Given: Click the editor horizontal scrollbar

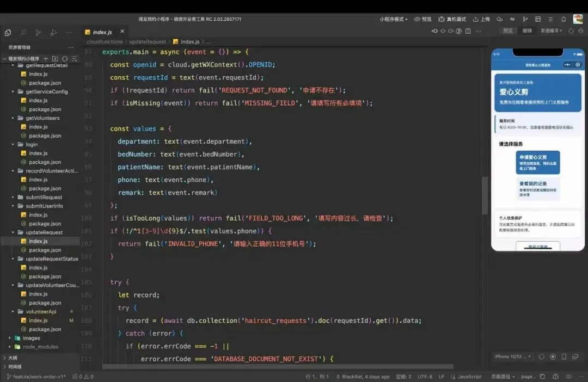Looking at the screenshot, I should click(278, 366).
